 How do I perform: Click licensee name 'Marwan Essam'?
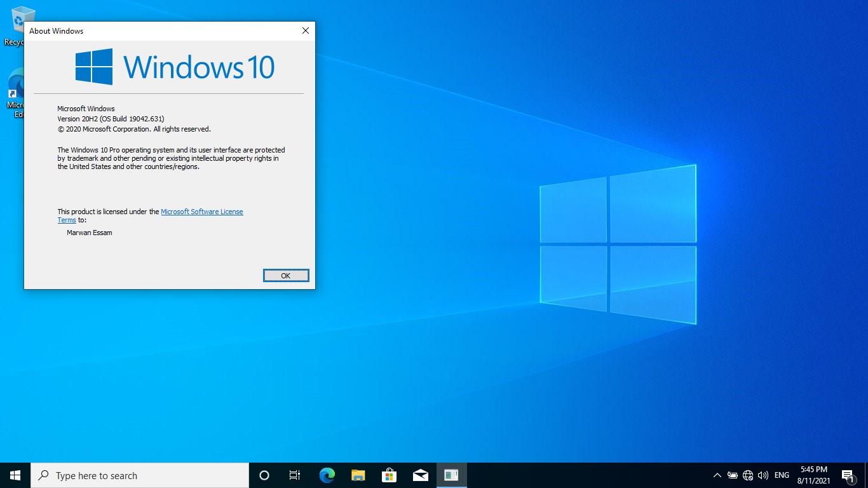coord(90,233)
